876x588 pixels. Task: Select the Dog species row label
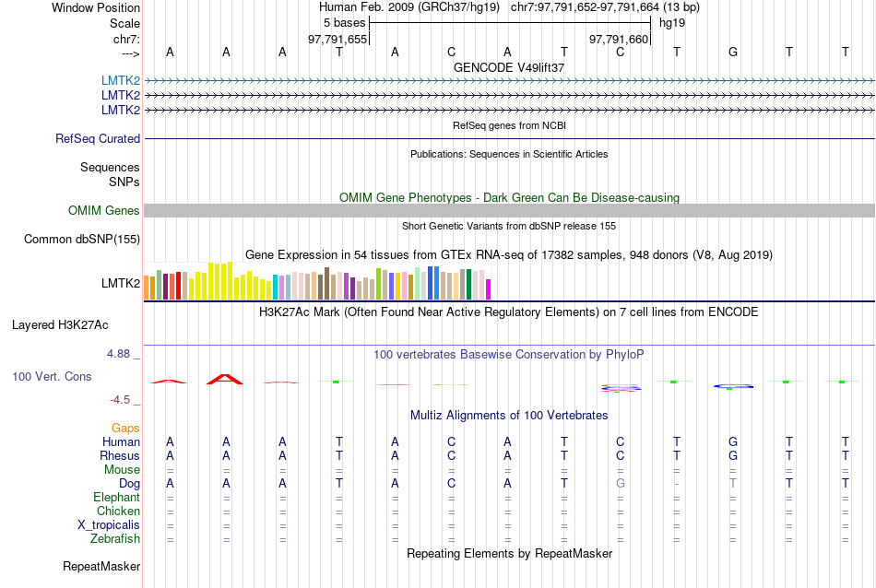pyautogui.click(x=130, y=484)
